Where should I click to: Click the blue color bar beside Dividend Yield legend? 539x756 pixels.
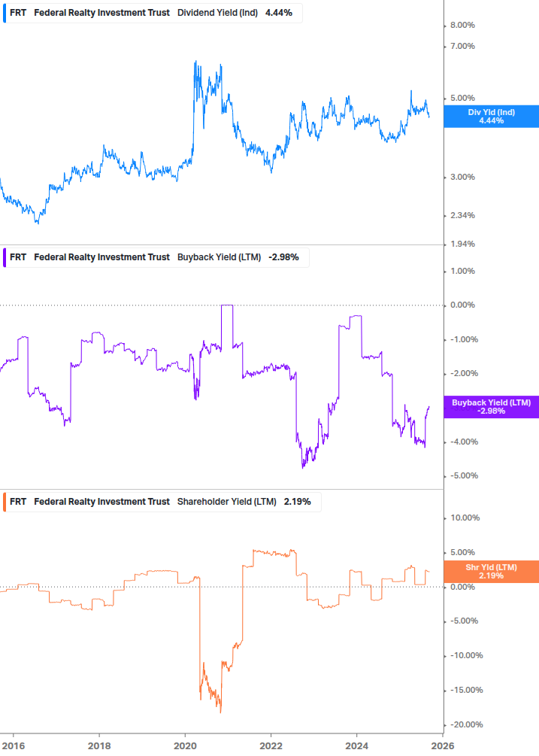pyautogui.click(x=5, y=13)
